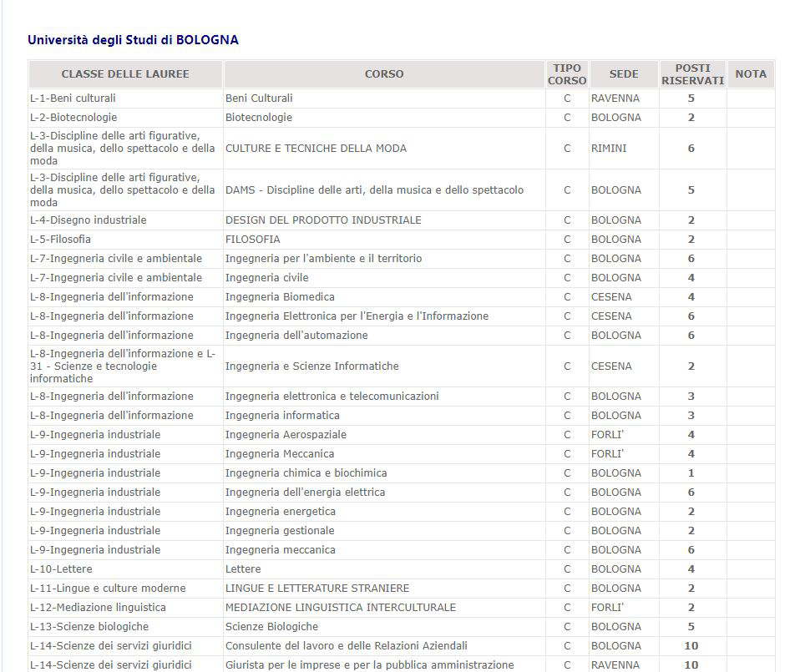Click the FILOSOFIA course cell
Image resolution: width=800 pixels, height=672 pixels.
click(x=253, y=240)
